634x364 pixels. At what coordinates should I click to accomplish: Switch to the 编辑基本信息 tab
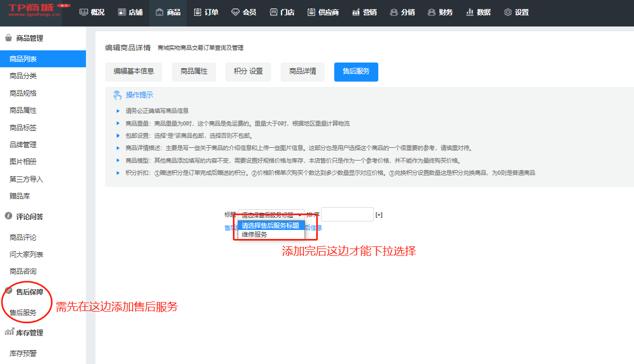coord(134,72)
